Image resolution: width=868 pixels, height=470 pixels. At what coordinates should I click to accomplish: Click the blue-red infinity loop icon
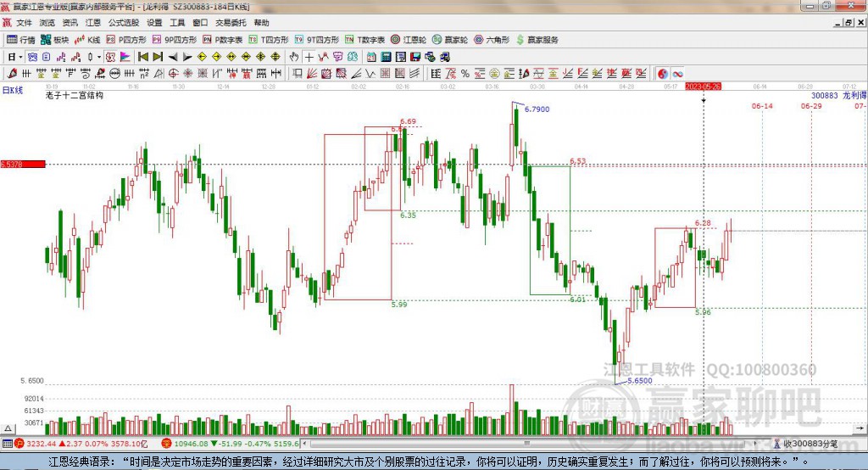click(x=677, y=74)
